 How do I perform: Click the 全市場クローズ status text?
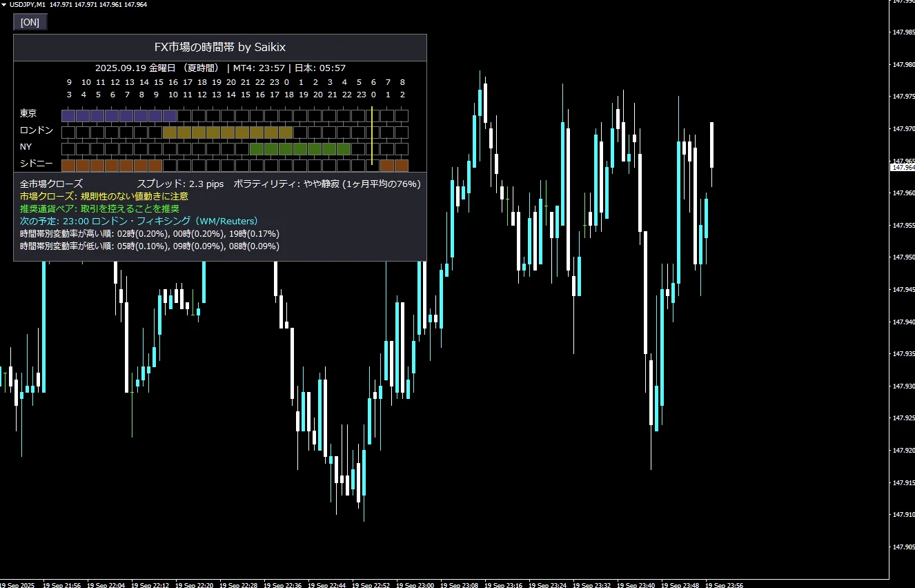(x=51, y=184)
